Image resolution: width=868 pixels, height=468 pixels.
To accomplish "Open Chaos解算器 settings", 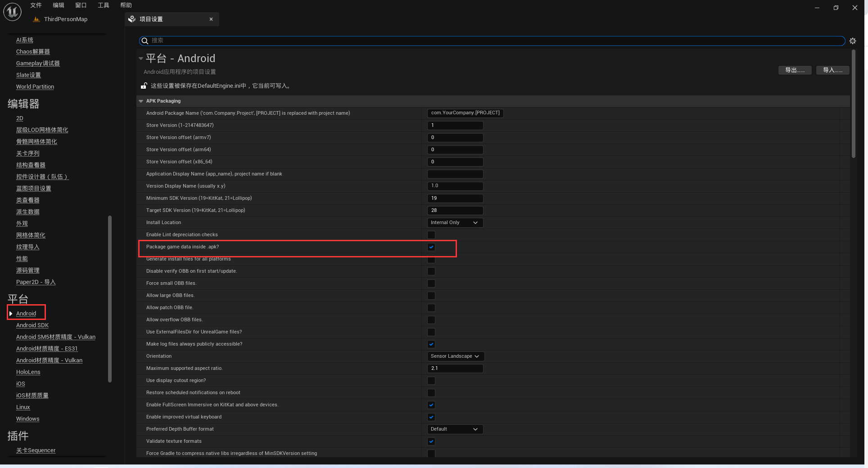I will tap(33, 52).
